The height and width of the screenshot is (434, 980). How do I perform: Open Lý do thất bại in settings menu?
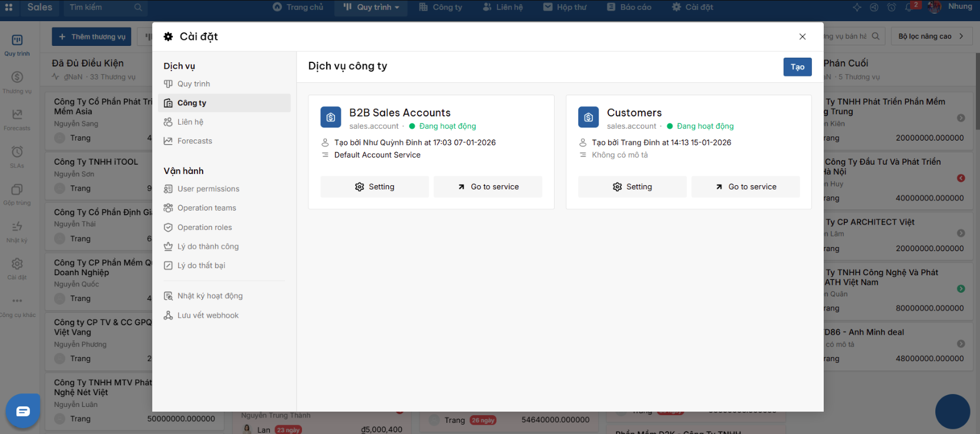pos(224,266)
